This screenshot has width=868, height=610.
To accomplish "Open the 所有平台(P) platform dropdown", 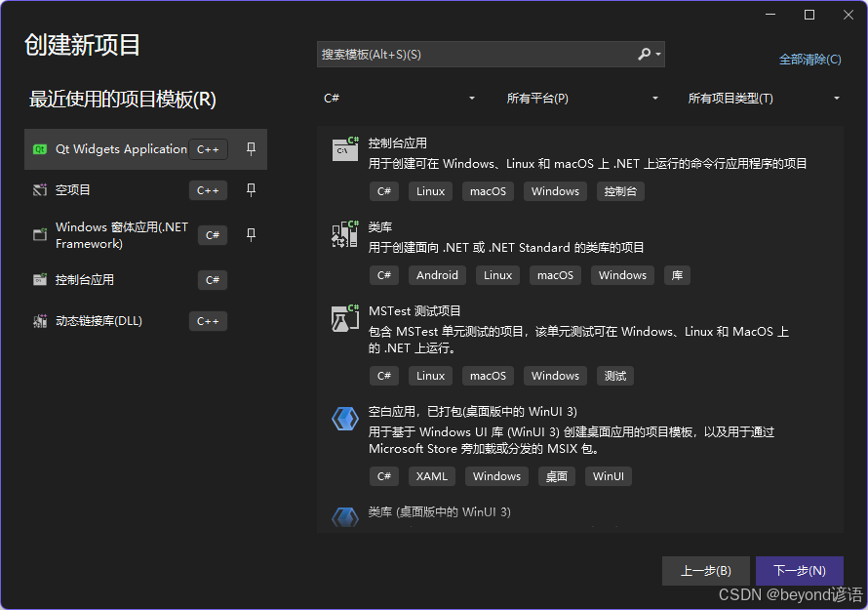I will (582, 99).
